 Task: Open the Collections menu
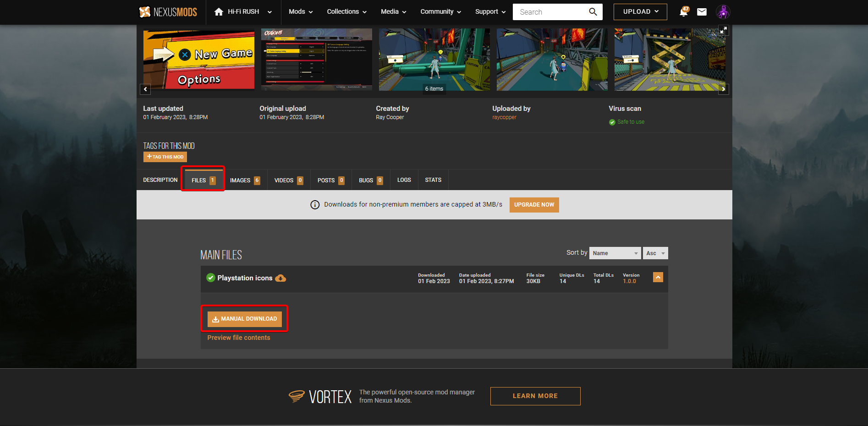347,12
